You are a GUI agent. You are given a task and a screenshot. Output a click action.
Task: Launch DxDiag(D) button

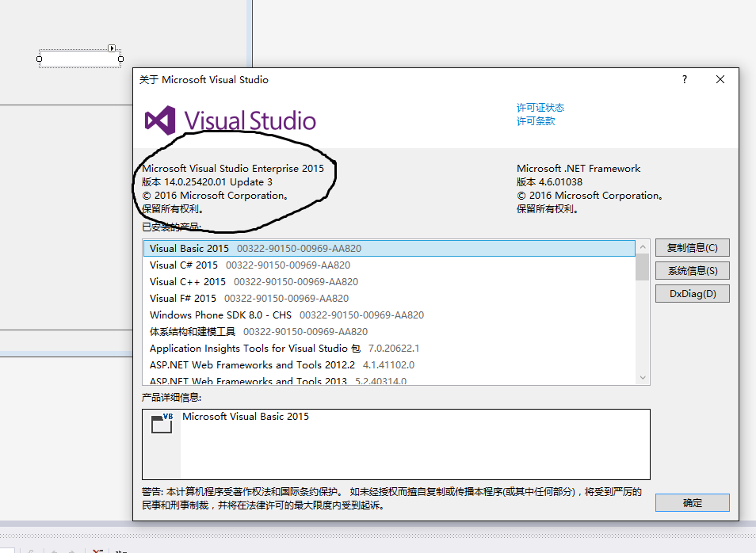692,294
